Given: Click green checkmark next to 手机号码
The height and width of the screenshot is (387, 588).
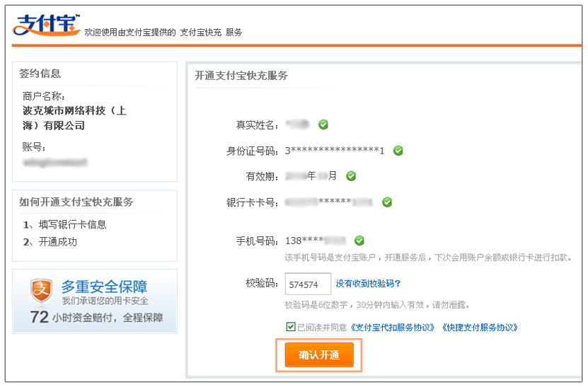Looking at the screenshot, I should 359,241.
